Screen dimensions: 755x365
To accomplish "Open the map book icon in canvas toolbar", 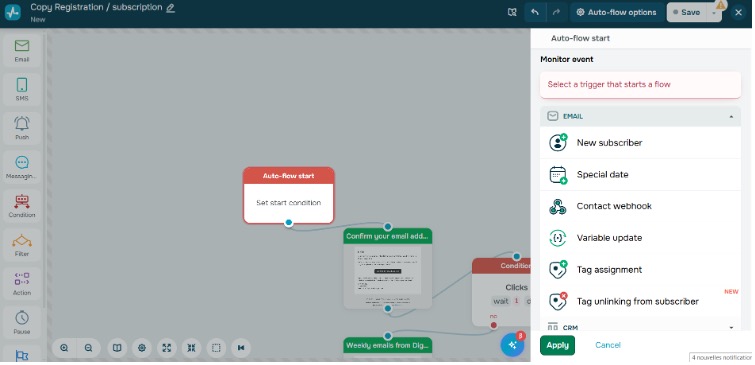I will click(x=117, y=348).
